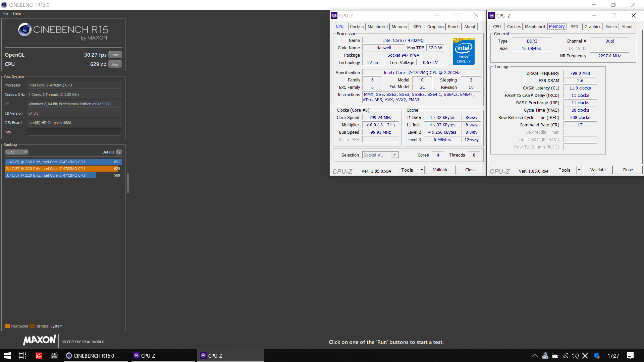Open Memory tab in CPU-Z processor window
644x362 pixels.
point(399,27)
